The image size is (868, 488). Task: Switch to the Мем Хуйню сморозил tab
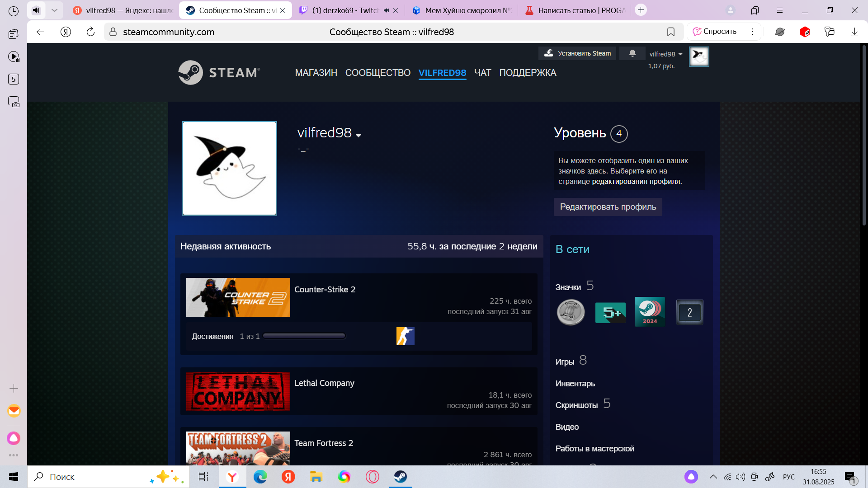(x=461, y=10)
